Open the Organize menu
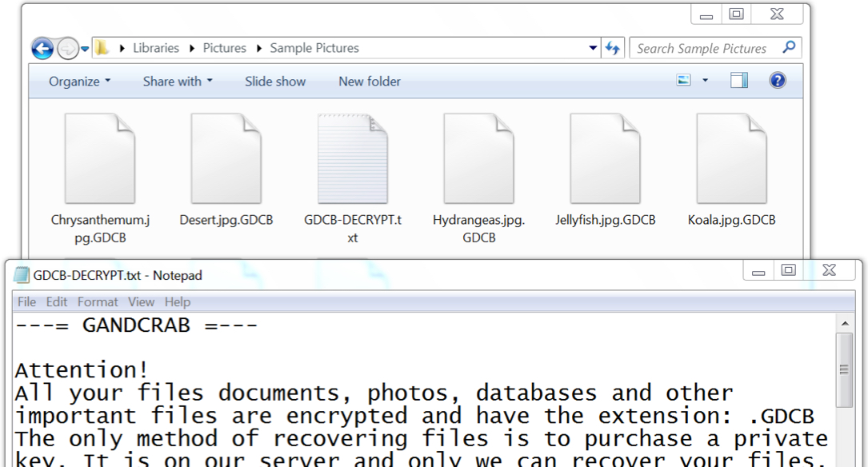 (80, 82)
